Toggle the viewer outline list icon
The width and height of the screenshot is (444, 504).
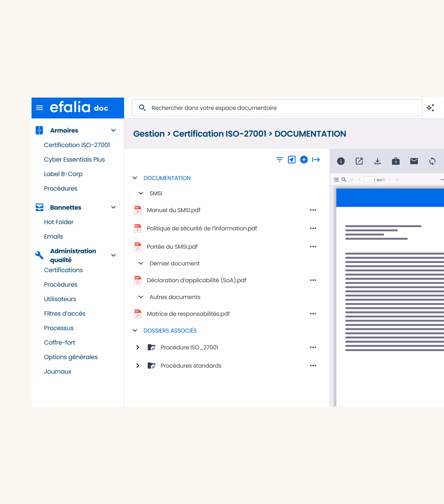(336, 180)
